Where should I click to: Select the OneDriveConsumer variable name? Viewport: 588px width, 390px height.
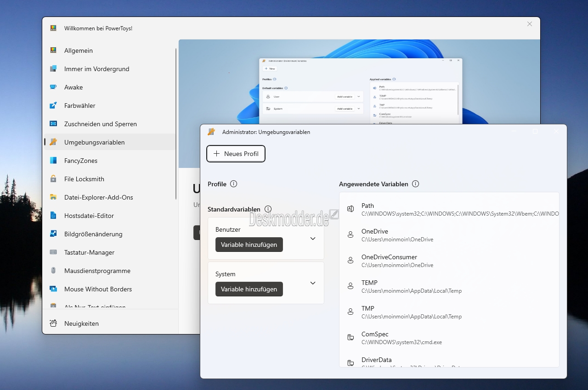[x=389, y=257]
